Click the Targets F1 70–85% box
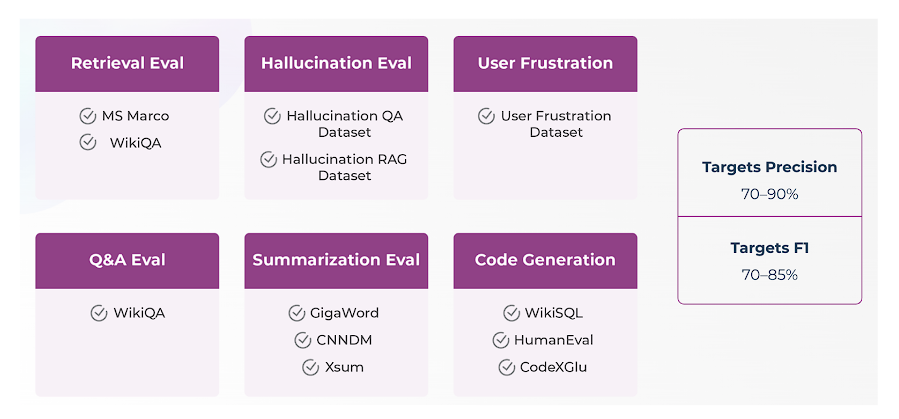 tap(769, 260)
